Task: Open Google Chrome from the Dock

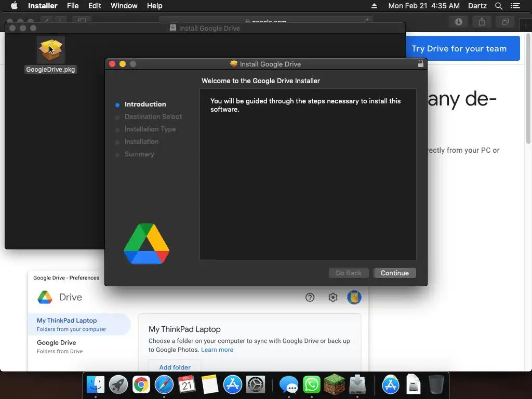Action: click(x=141, y=384)
